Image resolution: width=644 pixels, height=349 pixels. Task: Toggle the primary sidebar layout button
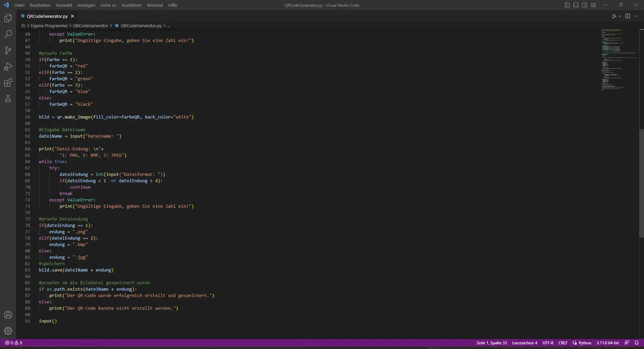pyautogui.click(x=567, y=5)
